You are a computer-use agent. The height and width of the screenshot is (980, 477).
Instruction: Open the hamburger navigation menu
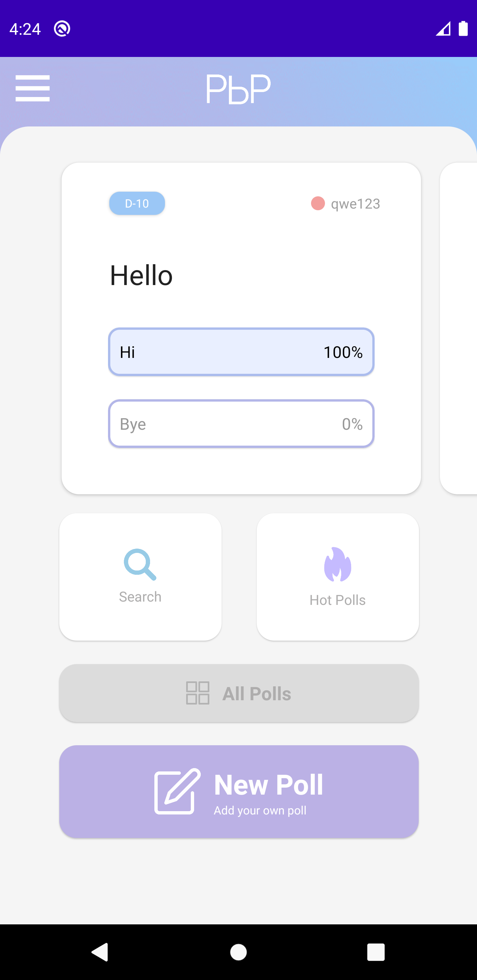pyautogui.click(x=32, y=88)
